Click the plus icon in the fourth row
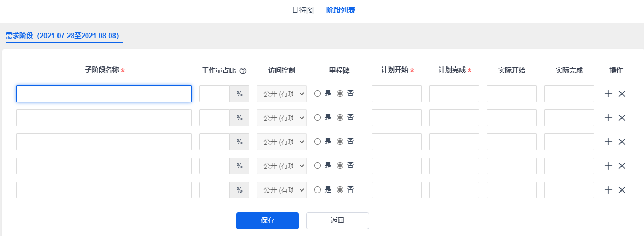This screenshot has width=644, height=236. click(608, 166)
